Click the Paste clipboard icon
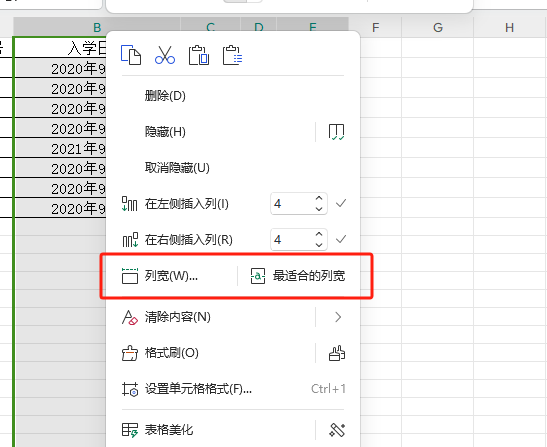The image size is (547, 447). [198, 55]
